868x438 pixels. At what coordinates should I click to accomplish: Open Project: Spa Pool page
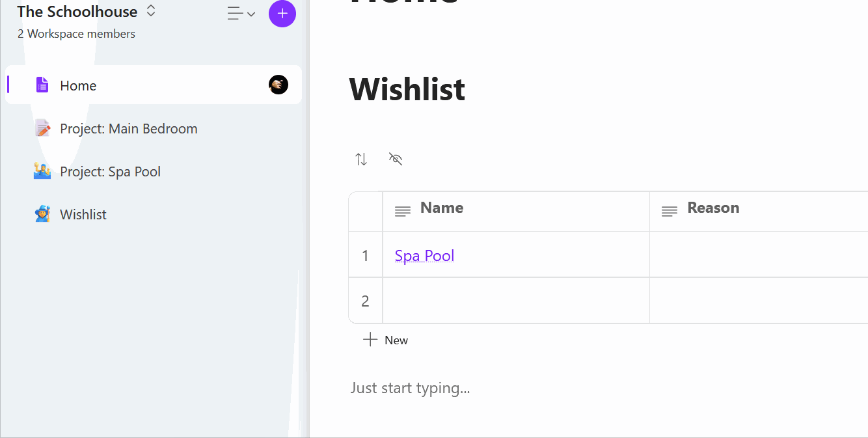click(x=110, y=172)
